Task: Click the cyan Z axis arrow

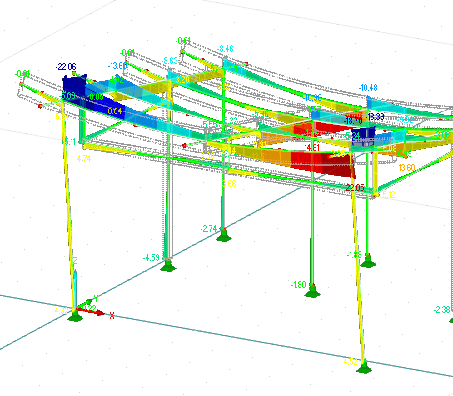Action: pos(75,288)
